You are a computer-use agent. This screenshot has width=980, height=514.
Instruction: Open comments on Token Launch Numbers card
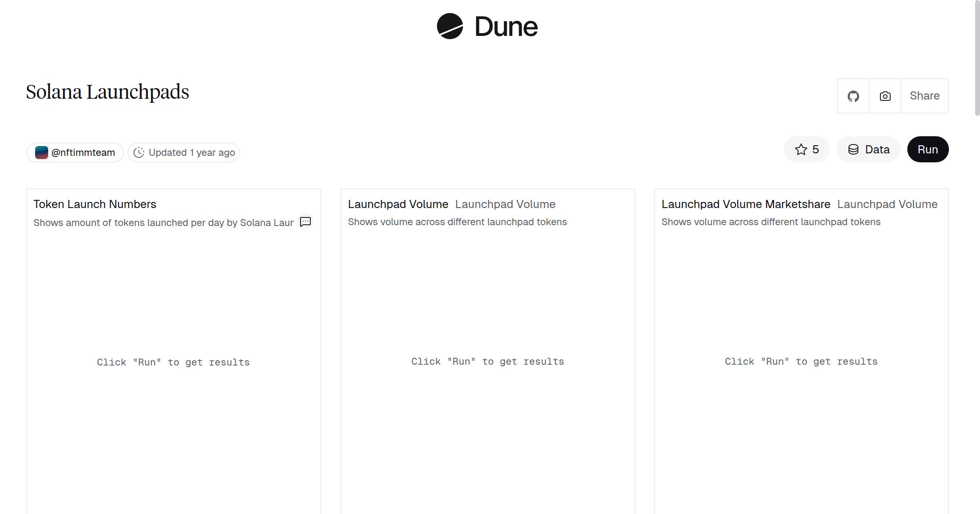tap(305, 222)
